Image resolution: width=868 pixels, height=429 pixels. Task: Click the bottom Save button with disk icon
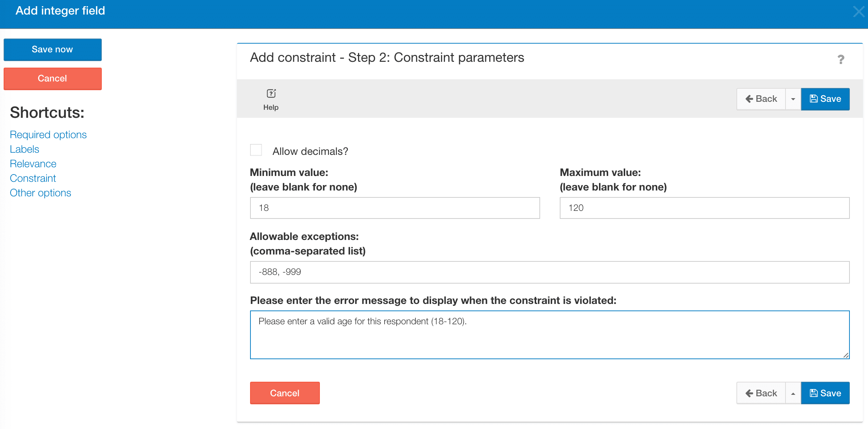(x=825, y=393)
